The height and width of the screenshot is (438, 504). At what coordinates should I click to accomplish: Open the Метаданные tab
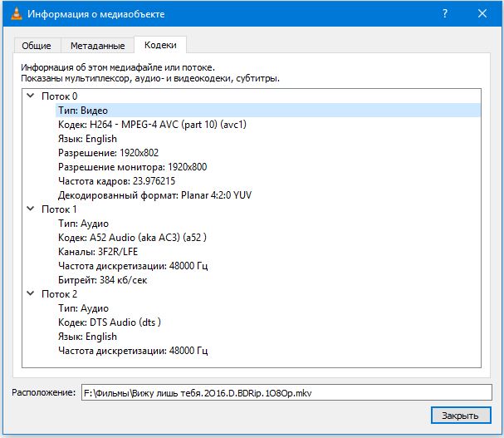pyautogui.click(x=97, y=46)
